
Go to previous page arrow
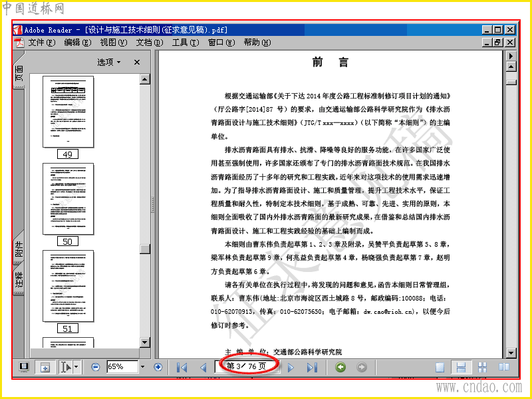(x=203, y=367)
